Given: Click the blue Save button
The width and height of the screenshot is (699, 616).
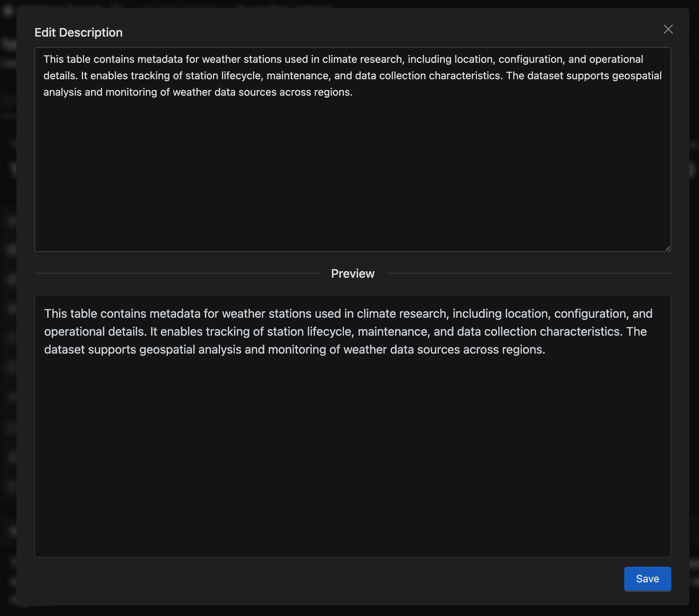Looking at the screenshot, I should point(647,579).
